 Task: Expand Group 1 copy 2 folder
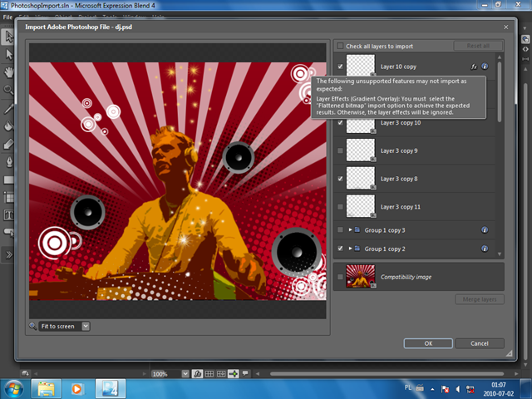[350, 249]
